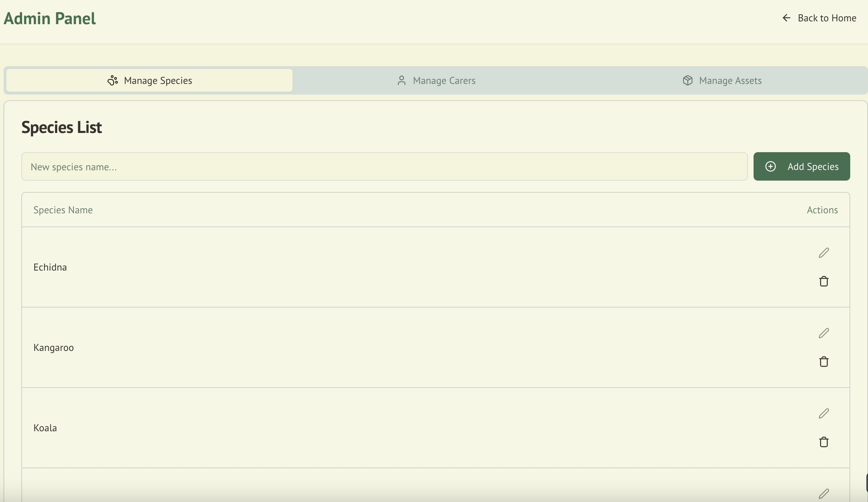Click the paw icon on the Manage Species tab

pyautogui.click(x=113, y=80)
